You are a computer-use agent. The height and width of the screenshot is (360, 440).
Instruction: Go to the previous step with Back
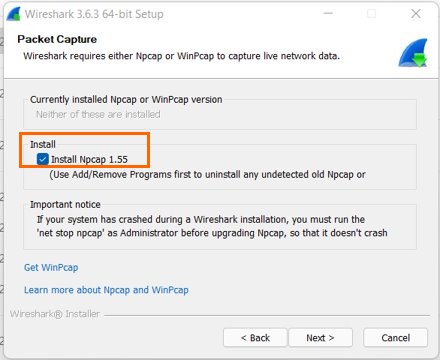tap(255, 338)
